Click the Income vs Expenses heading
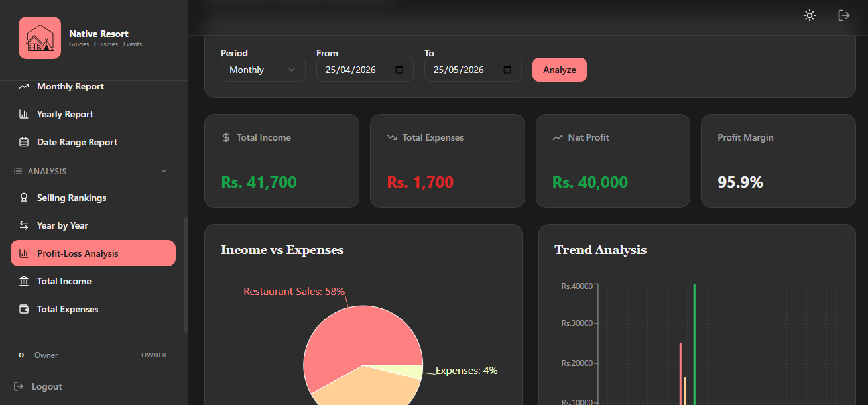Image resolution: width=868 pixels, height=405 pixels. (282, 250)
